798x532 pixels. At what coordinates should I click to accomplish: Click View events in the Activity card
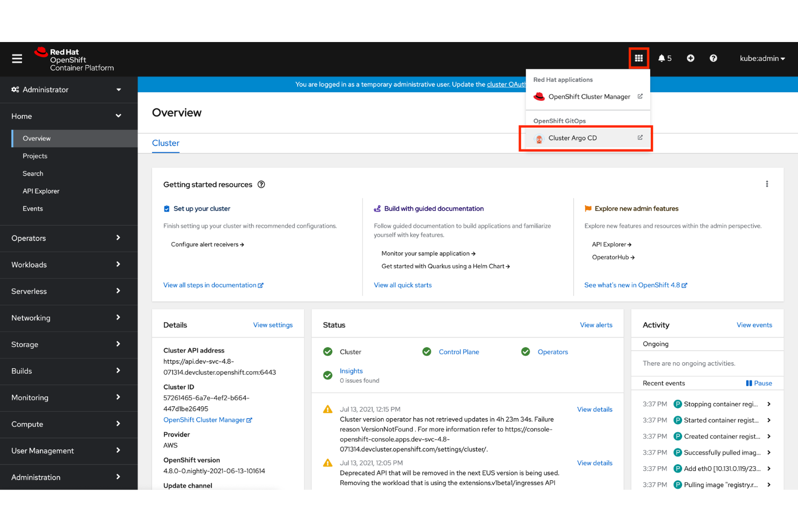[754, 325]
